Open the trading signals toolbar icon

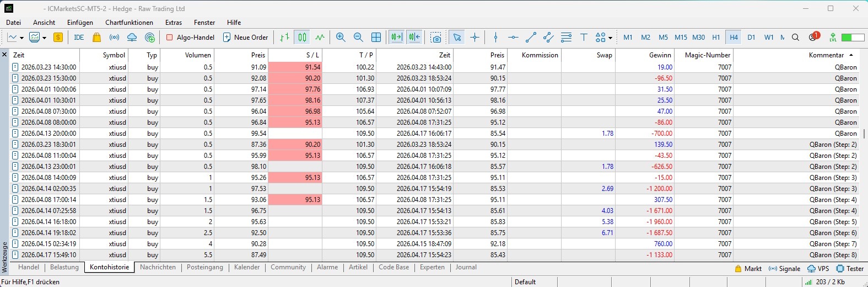[x=114, y=38]
